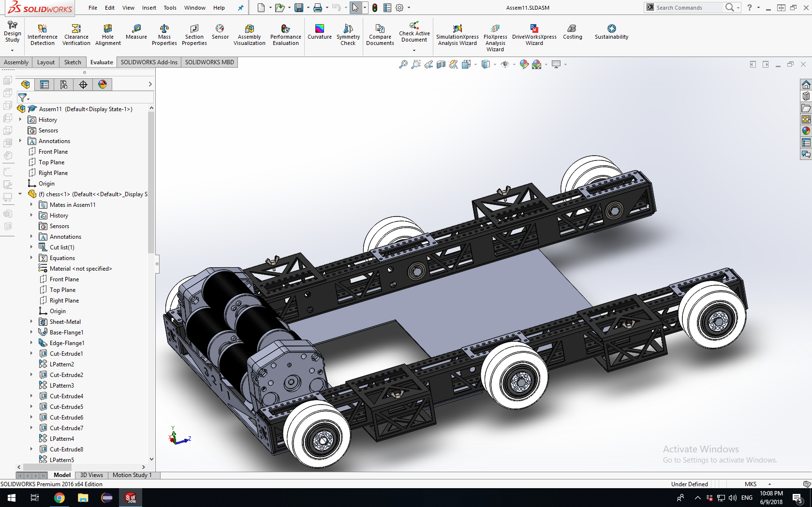Run Performance Evaluation

point(286,35)
